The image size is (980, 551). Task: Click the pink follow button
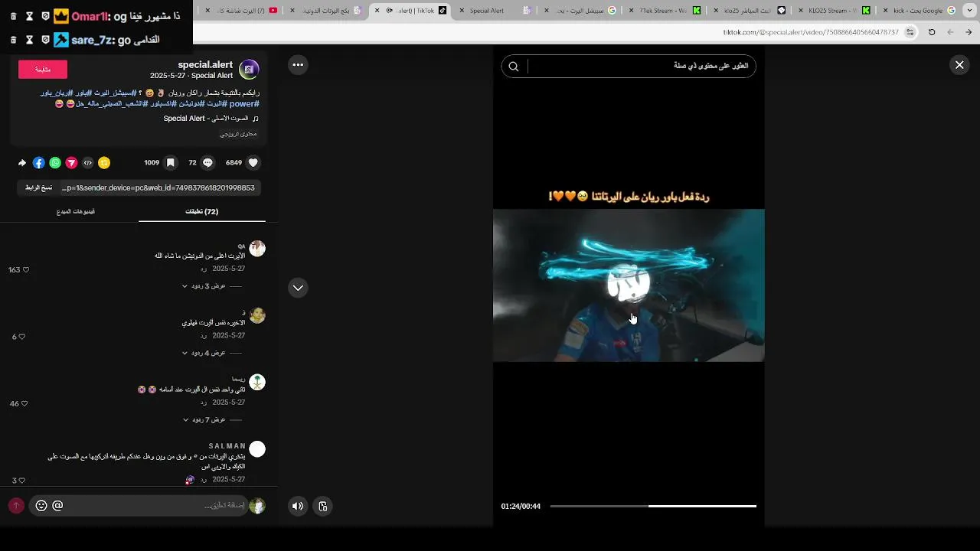pos(43,70)
